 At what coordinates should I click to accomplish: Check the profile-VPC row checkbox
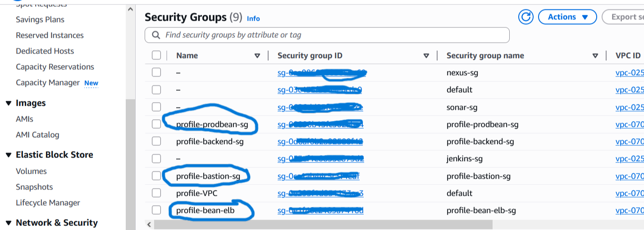click(x=156, y=193)
